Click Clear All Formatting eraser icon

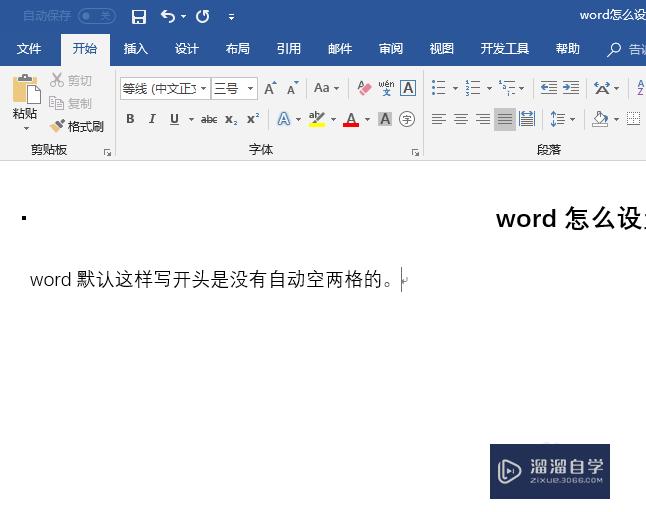[x=364, y=88]
